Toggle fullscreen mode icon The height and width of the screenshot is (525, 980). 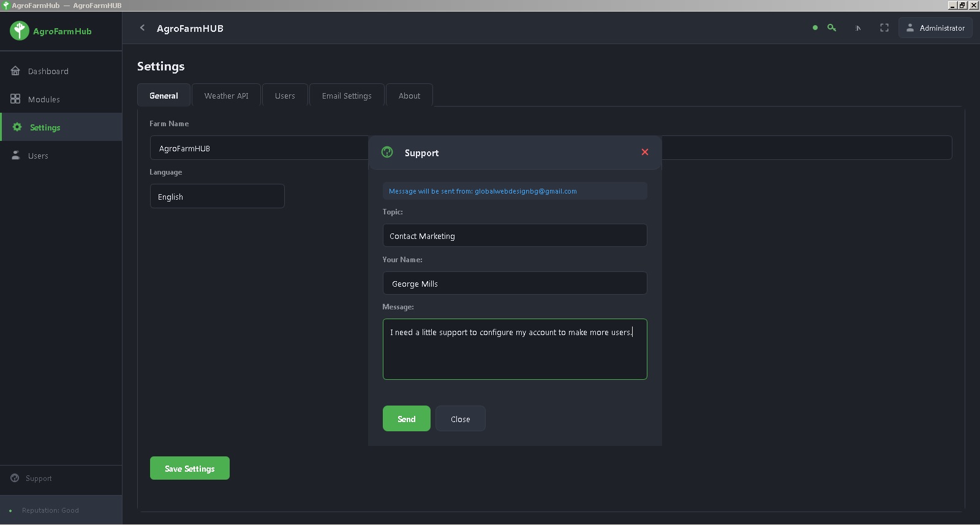(884, 28)
